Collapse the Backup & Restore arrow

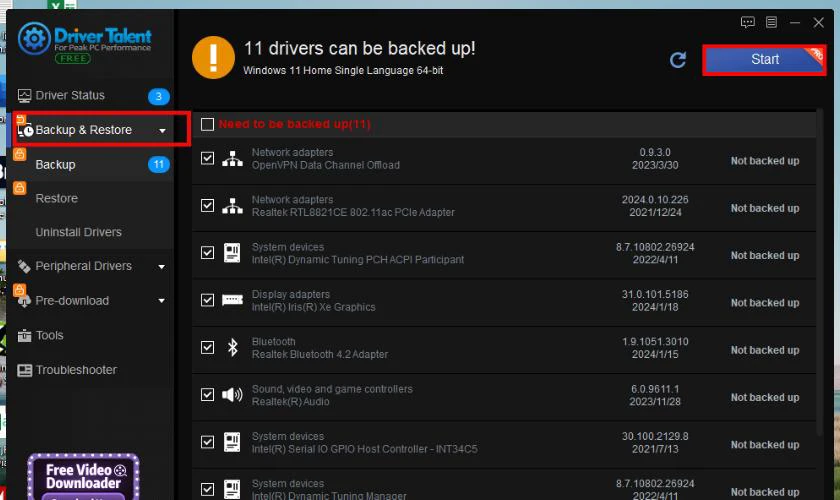pos(162,131)
